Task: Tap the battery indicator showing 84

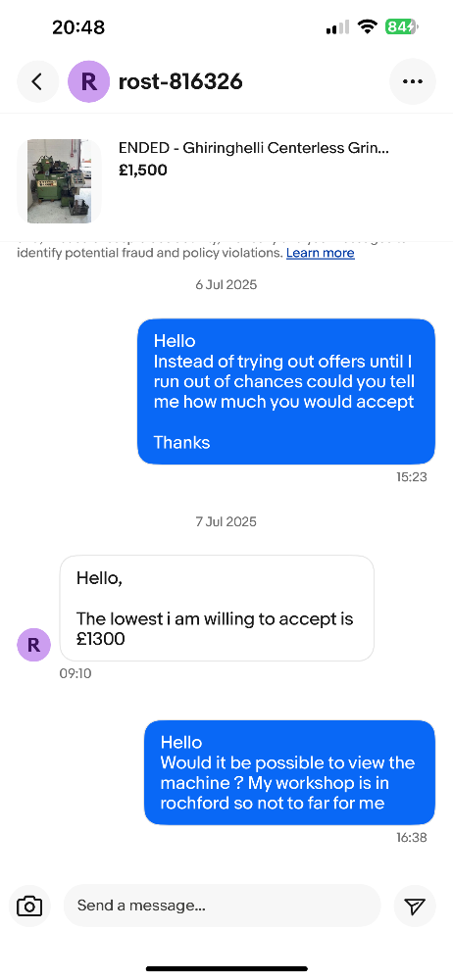Action: click(x=401, y=26)
